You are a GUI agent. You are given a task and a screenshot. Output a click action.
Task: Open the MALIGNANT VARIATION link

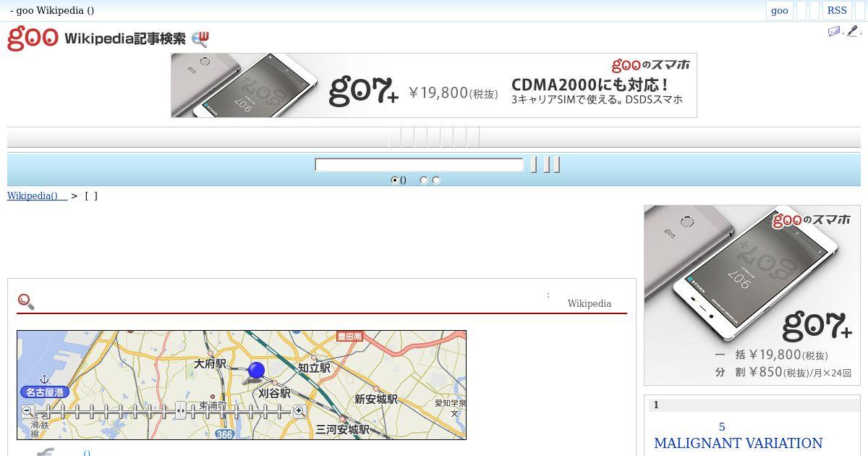coord(739,443)
